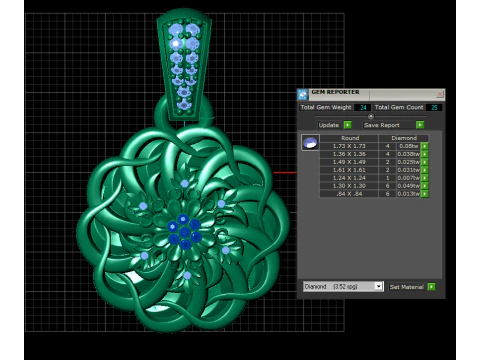The height and width of the screenshot is (360, 480).
Task: Click the green arrow beside Set Material
Action: (x=431, y=287)
